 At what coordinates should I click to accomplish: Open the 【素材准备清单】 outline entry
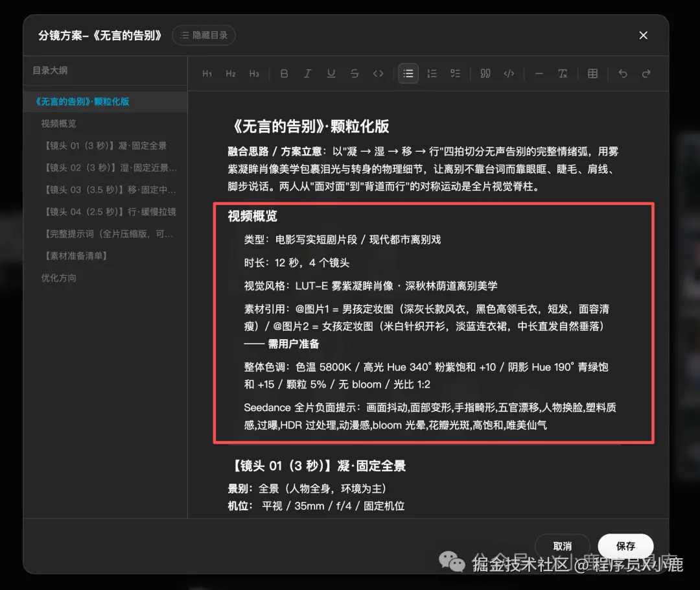(x=76, y=256)
